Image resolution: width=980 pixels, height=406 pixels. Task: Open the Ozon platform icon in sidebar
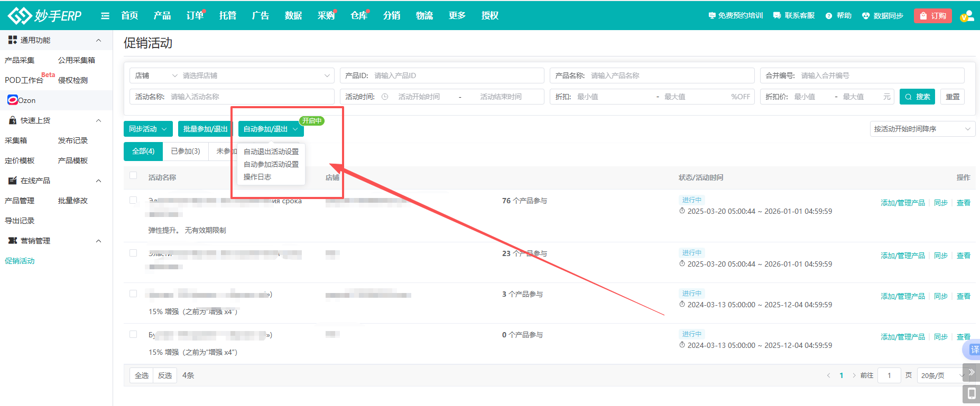coord(13,100)
